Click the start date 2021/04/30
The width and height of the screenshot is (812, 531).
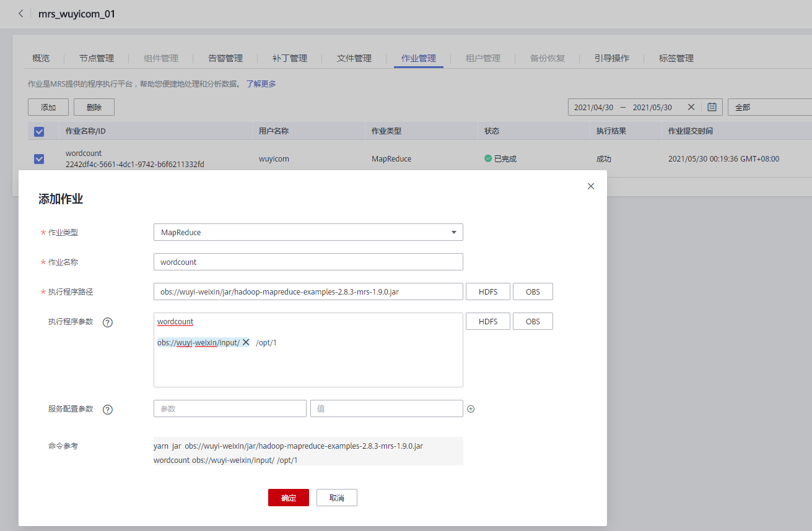[x=593, y=107]
